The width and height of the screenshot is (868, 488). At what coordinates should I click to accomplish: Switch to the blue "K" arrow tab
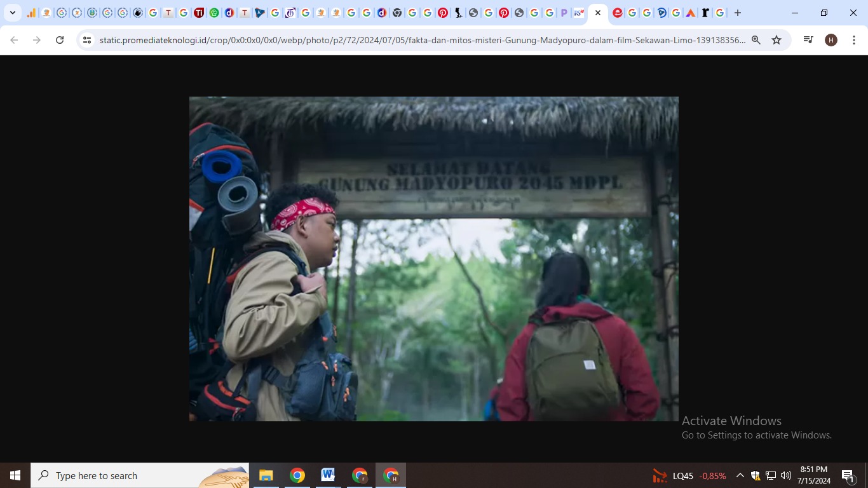[x=260, y=13]
